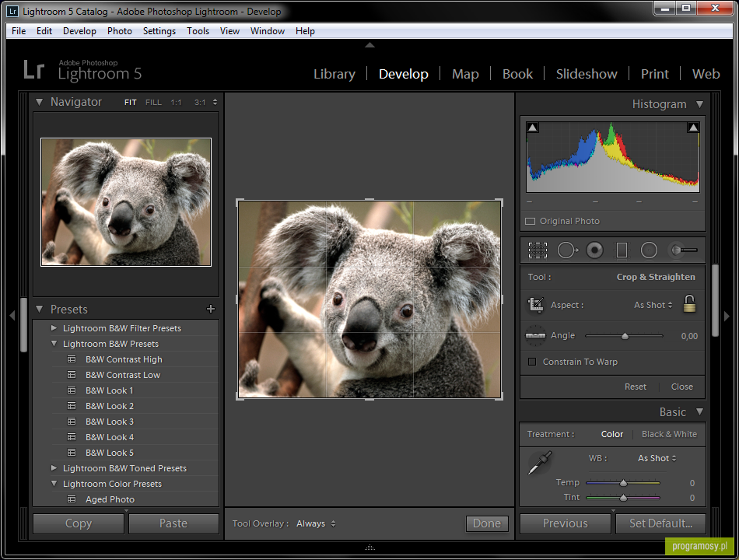
Task: Reset the crop settings
Action: 636,387
